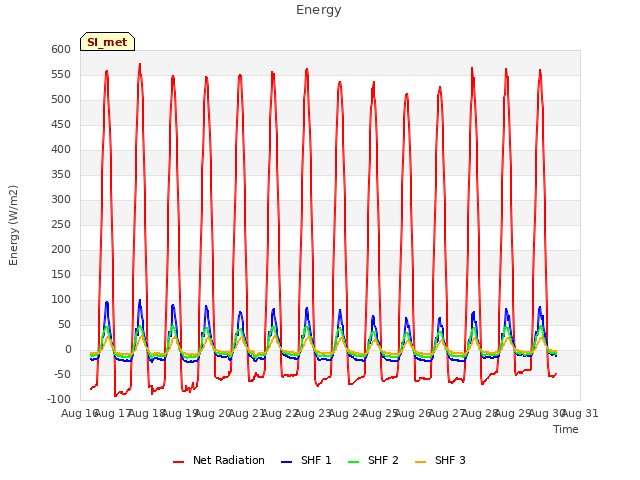Click the 350 y-axis tick label
Image resolution: width=640 pixels, height=480 pixels.
pyautogui.click(x=61, y=175)
